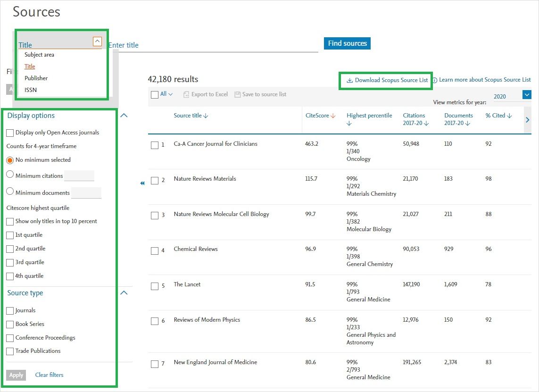539x392 pixels.
Task: Choose ISSN from search type menu
Action: click(x=31, y=90)
